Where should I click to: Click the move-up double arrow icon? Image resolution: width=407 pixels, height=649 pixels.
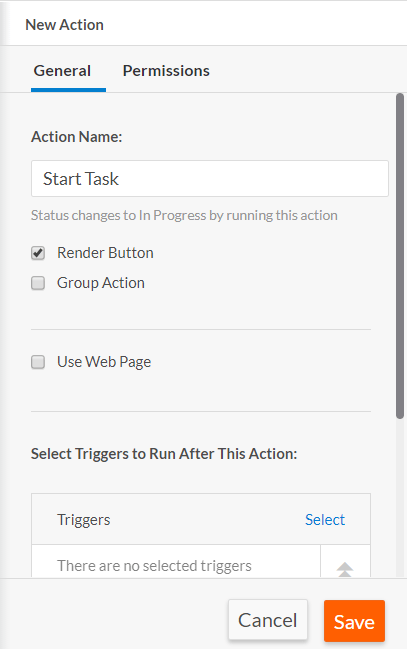point(344,569)
